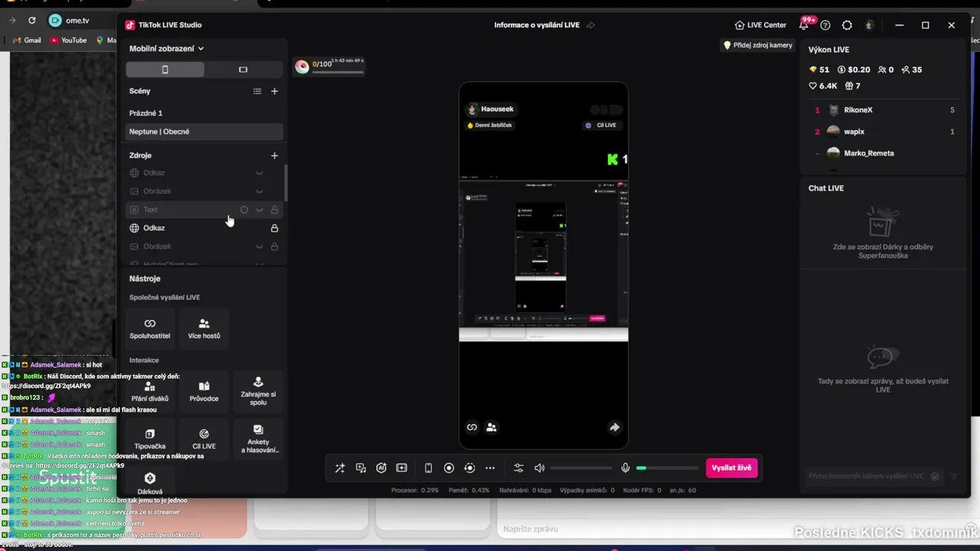Open the help question mark icon

click(x=825, y=25)
